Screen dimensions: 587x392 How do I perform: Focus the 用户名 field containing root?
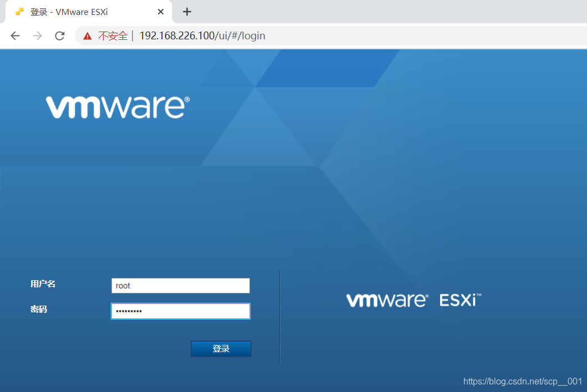(181, 286)
